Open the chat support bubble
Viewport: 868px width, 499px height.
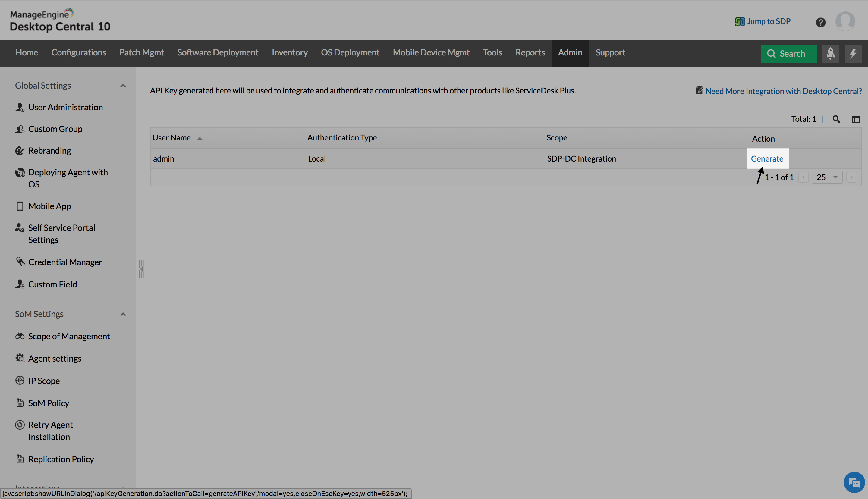click(854, 482)
